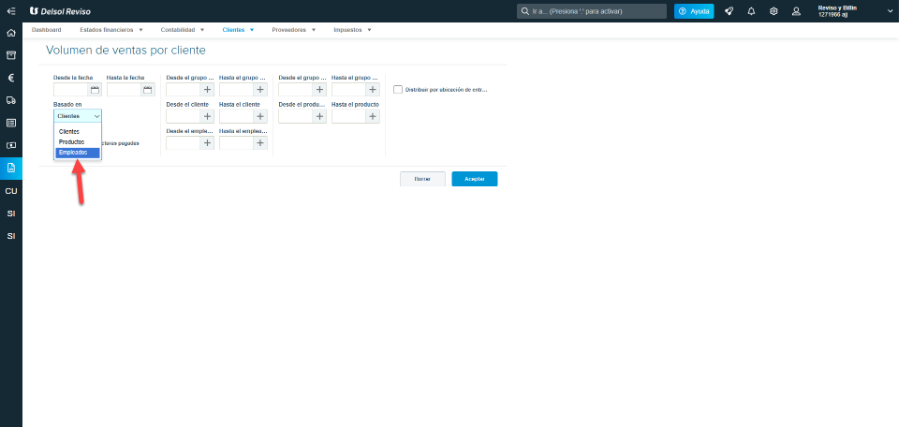
Task: Open the highlighted document report sidebar icon
Action: [x=11, y=168]
